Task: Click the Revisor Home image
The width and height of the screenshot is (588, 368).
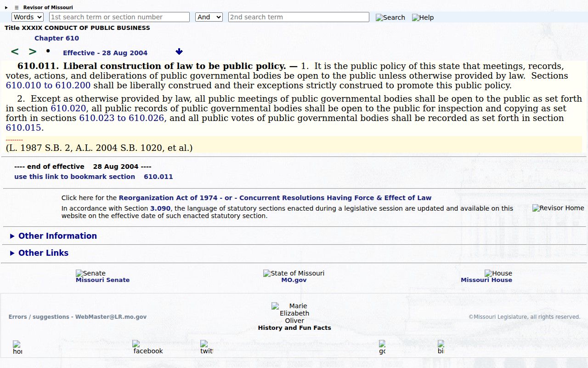Action: pos(558,208)
